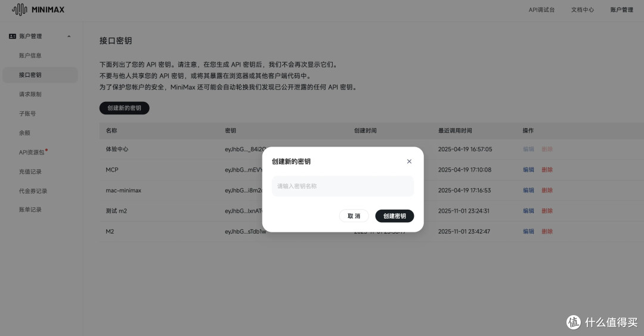Click timestamp 2025-04-19 17:10:08
This screenshot has height=336, width=644.
(x=465, y=169)
